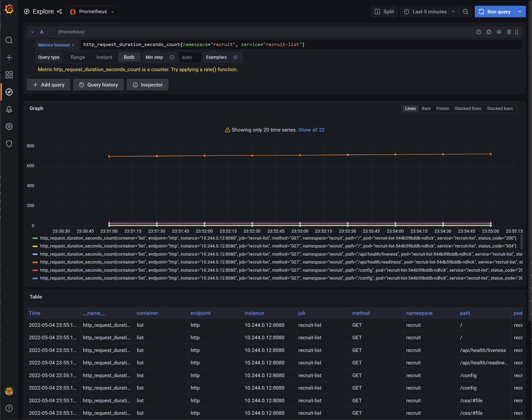Click the drag handle dots for query A
The height and width of the screenshot is (420, 532).
point(516,32)
